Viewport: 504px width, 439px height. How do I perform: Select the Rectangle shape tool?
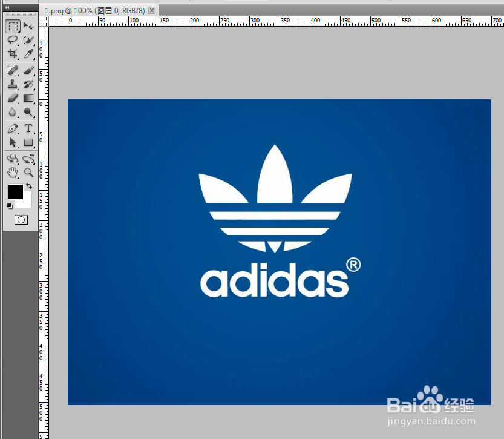(x=28, y=142)
